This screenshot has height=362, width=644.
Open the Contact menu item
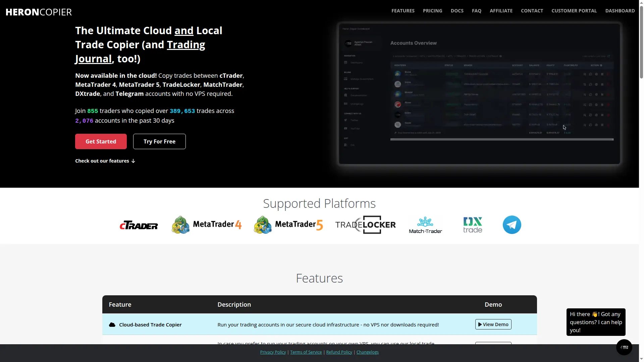click(x=532, y=11)
